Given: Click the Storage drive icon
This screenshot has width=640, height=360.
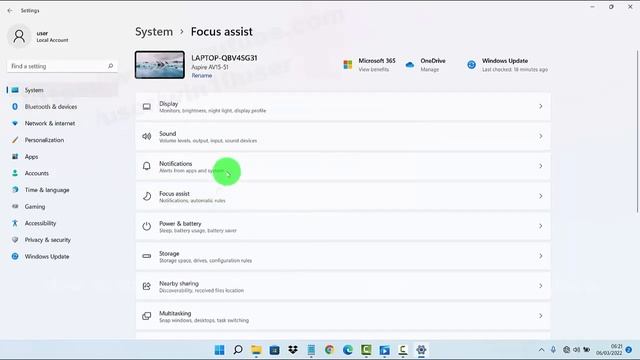Looking at the screenshot, I should point(147,256).
